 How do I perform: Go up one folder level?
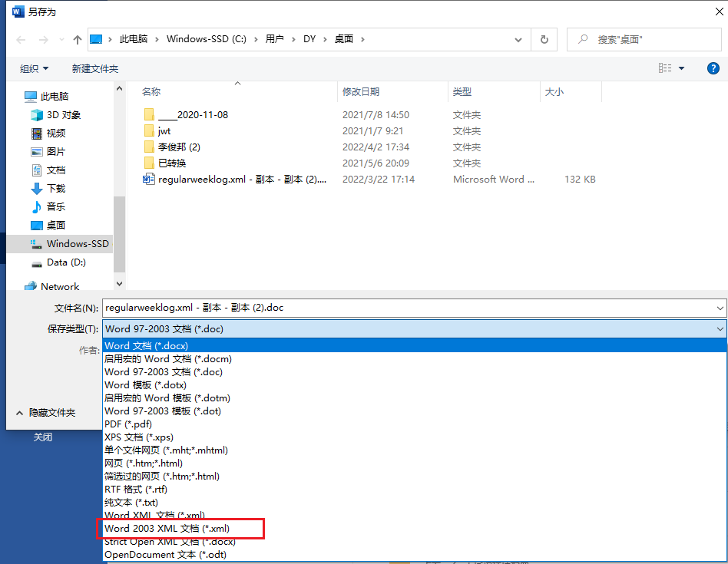78,40
